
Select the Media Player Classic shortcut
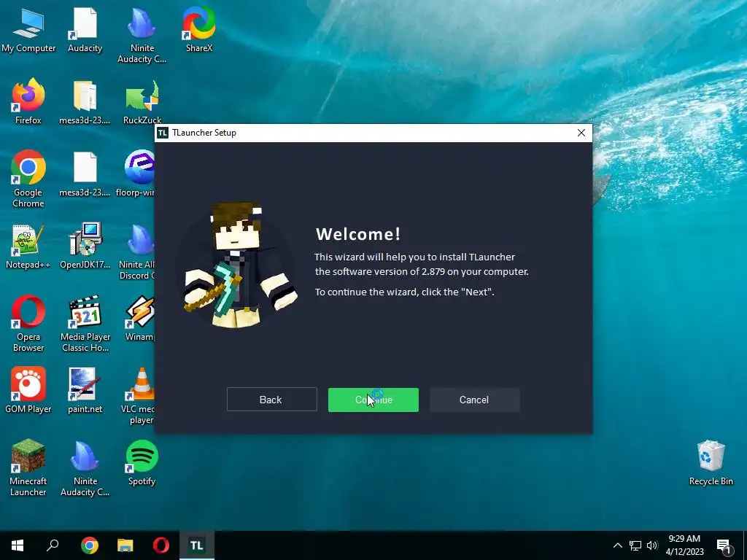[85, 324]
